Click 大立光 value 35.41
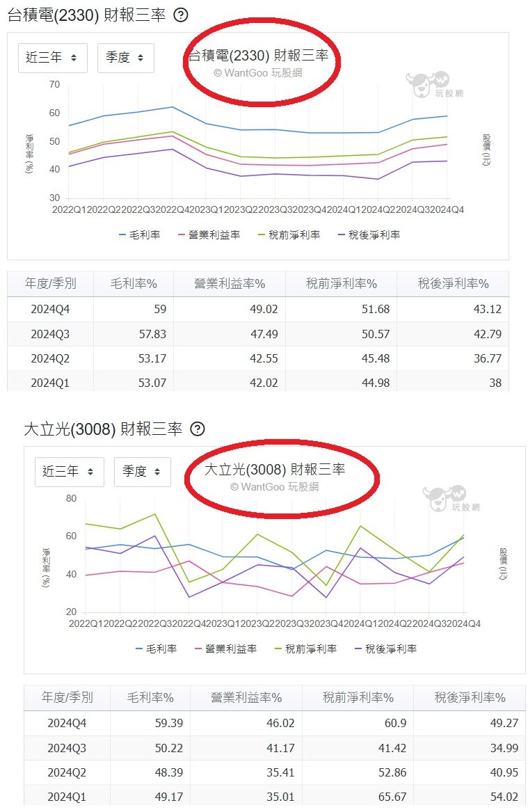 pyautogui.click(x=280, y=772)
